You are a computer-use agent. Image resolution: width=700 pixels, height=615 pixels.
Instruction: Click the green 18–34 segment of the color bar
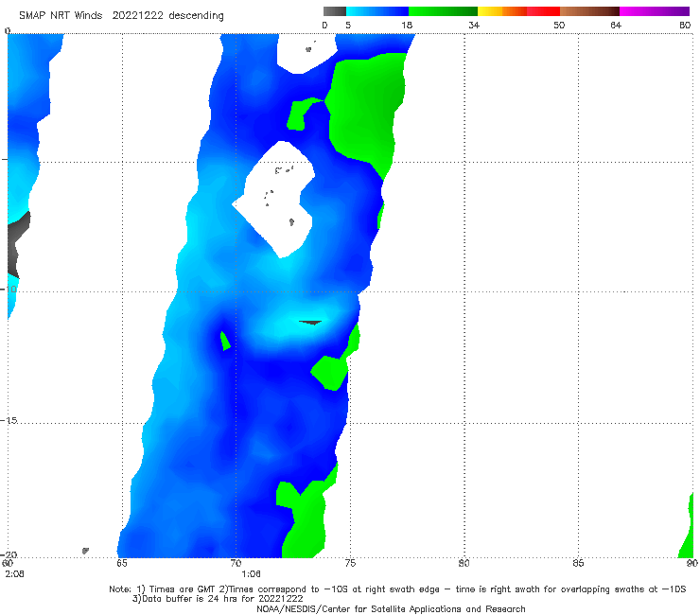tap(443, 11)
